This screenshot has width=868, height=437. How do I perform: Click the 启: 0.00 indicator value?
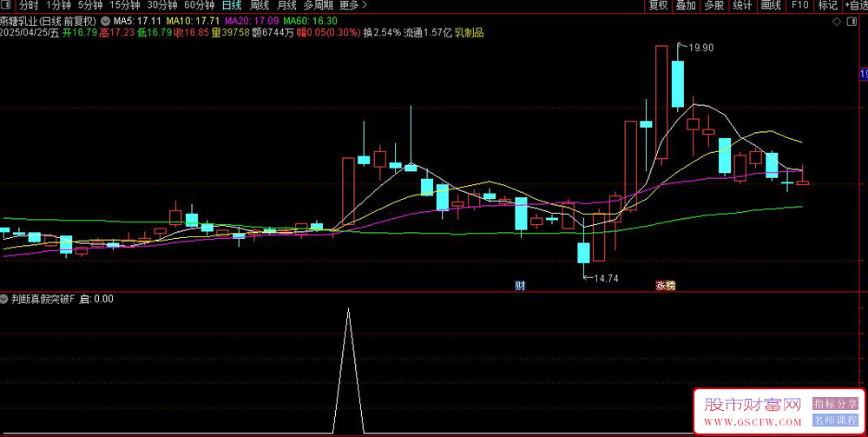(x=97, y=299)
